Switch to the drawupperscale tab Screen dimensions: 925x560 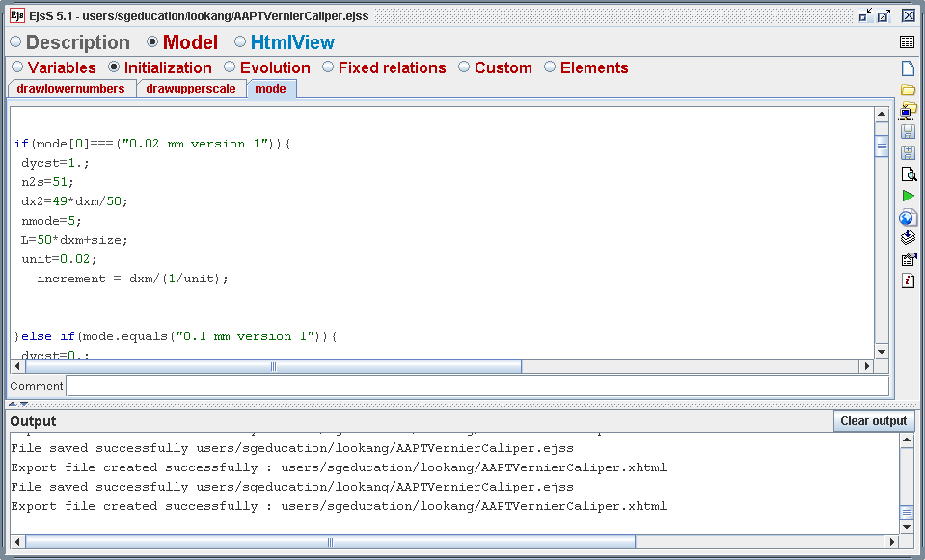click(x=191, y=89)
